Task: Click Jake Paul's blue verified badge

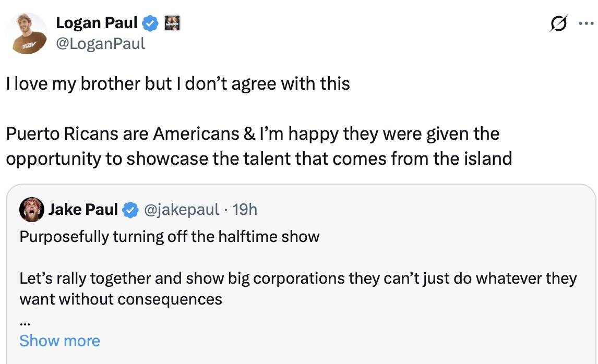Action: coord(129,210)
